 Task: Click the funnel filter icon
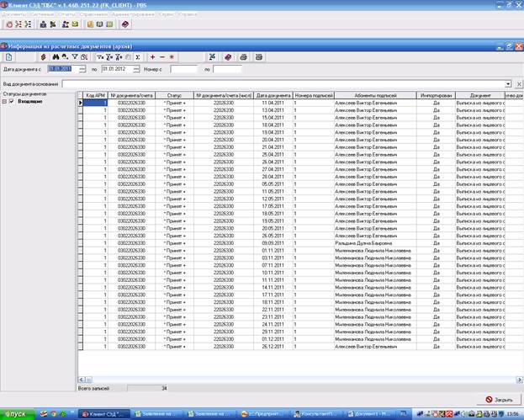point(75,57)
